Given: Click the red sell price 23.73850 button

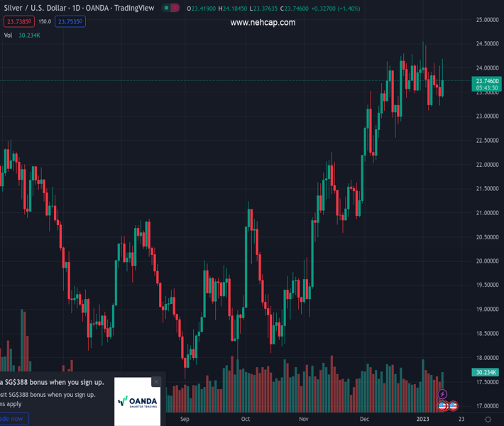Looking at the screenshot, I should pos(17,21).
